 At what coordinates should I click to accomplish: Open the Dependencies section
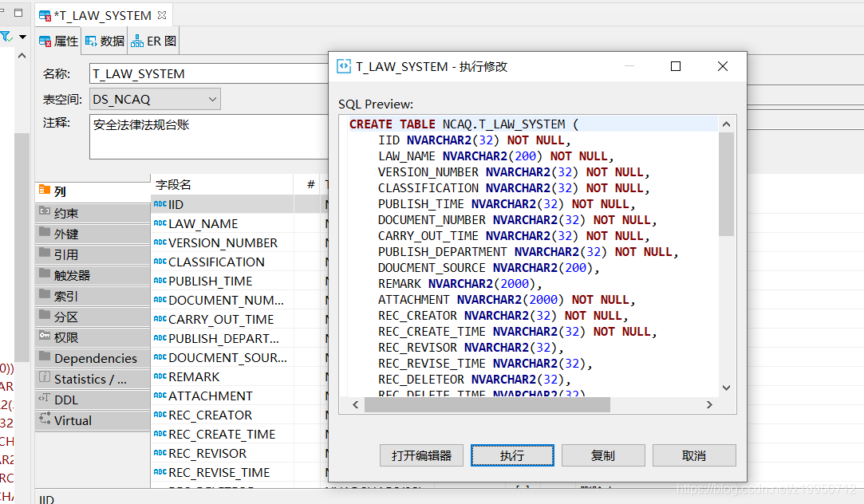point(93,359)
